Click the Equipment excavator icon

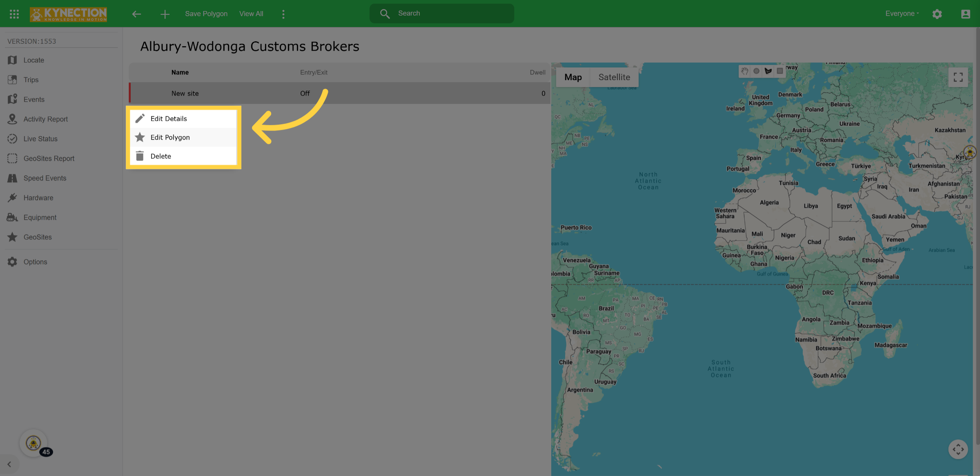12,217
